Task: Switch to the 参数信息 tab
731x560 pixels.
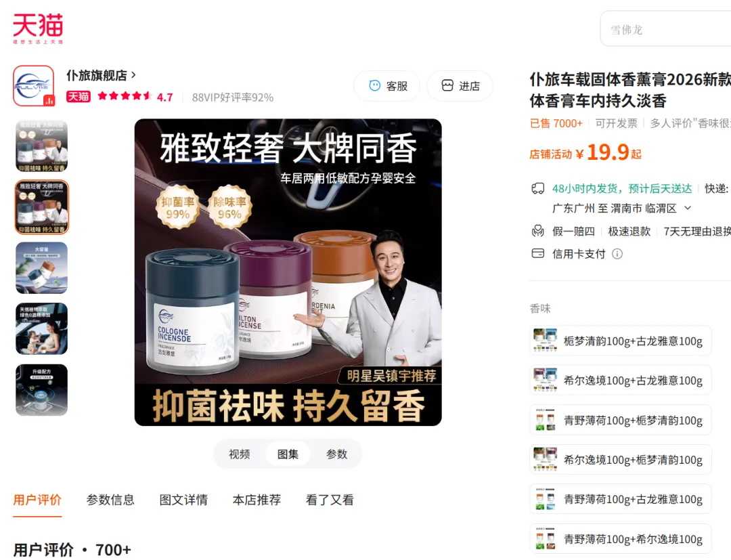Action: tap(110, 500)
